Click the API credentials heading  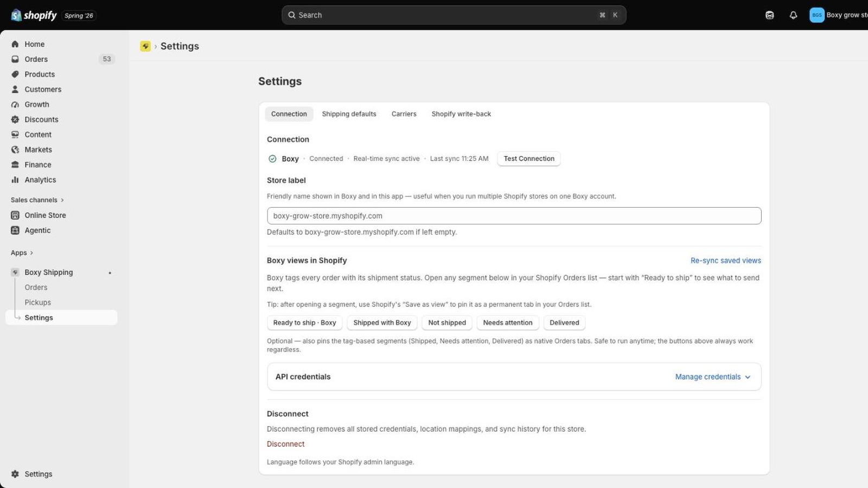click(x=303, y=377)
